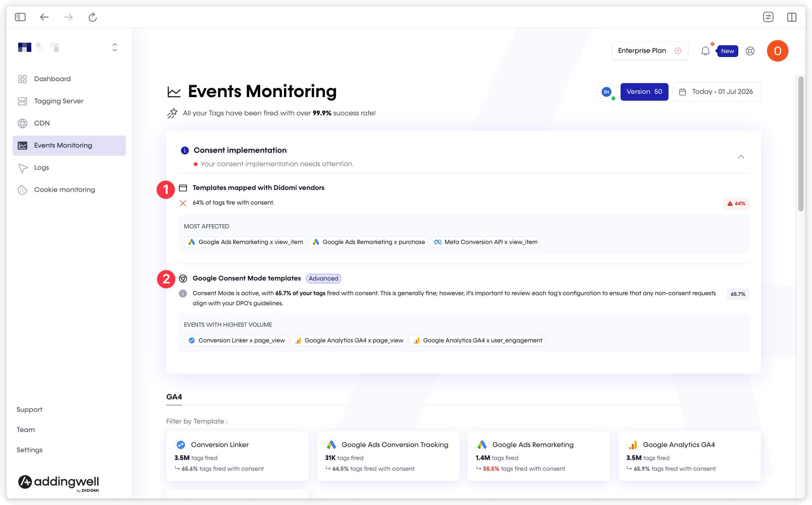
Task: Open the Settings link
Action: click(29, 450)
